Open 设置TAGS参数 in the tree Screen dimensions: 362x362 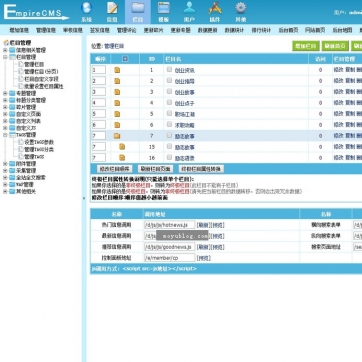click(x=39, y=142)
